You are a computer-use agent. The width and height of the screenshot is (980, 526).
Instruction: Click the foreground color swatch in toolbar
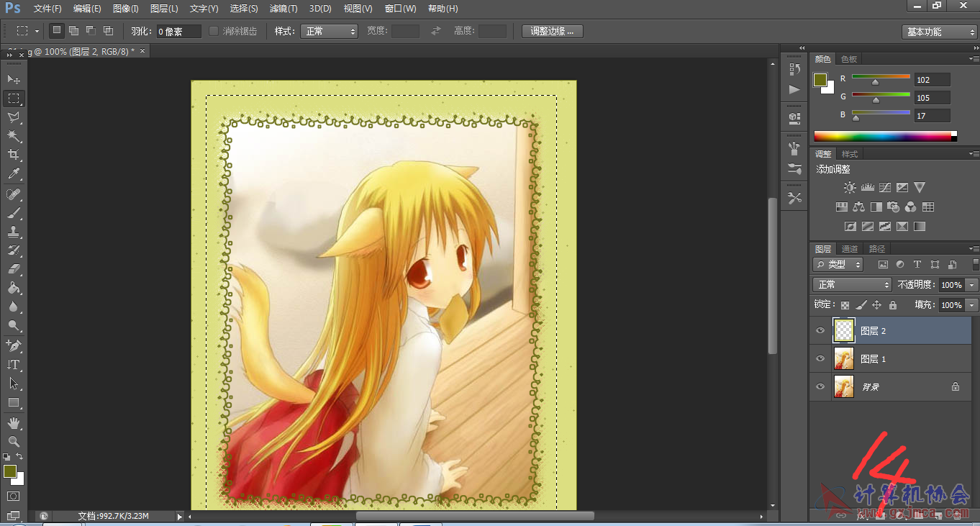[10, 472]
